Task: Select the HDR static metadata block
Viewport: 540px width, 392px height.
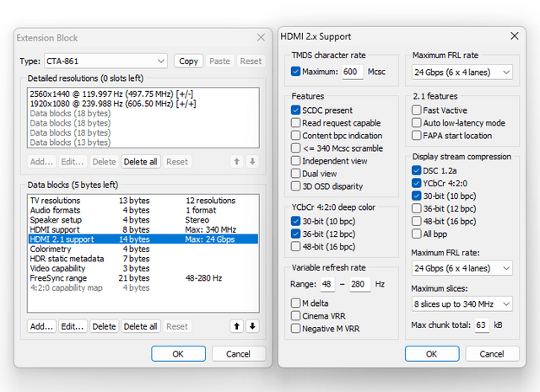Action: [143, 259]
